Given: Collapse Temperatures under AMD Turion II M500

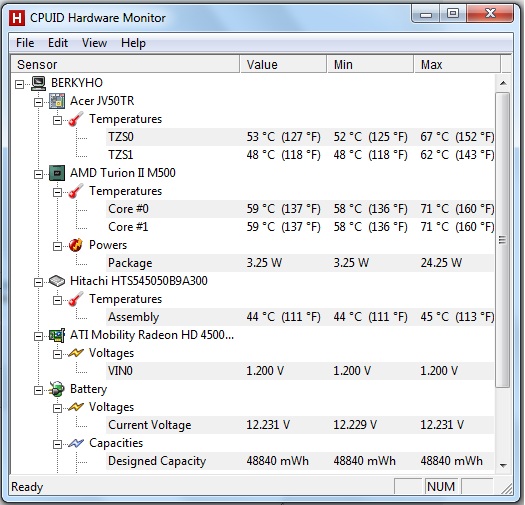Looking at the screenshot, I should (x=57, y=192).
